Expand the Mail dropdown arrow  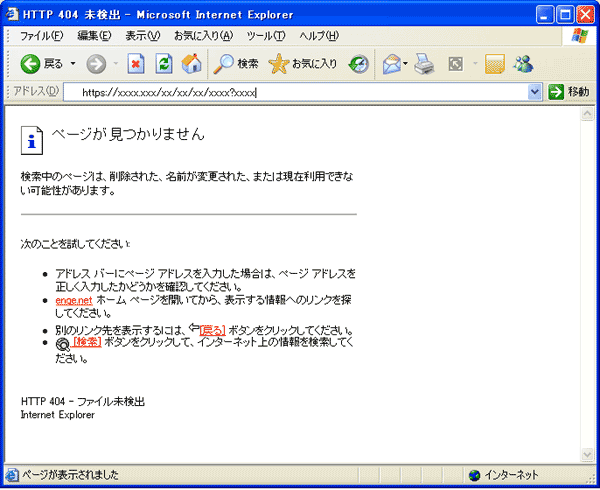tap(405, 63)
